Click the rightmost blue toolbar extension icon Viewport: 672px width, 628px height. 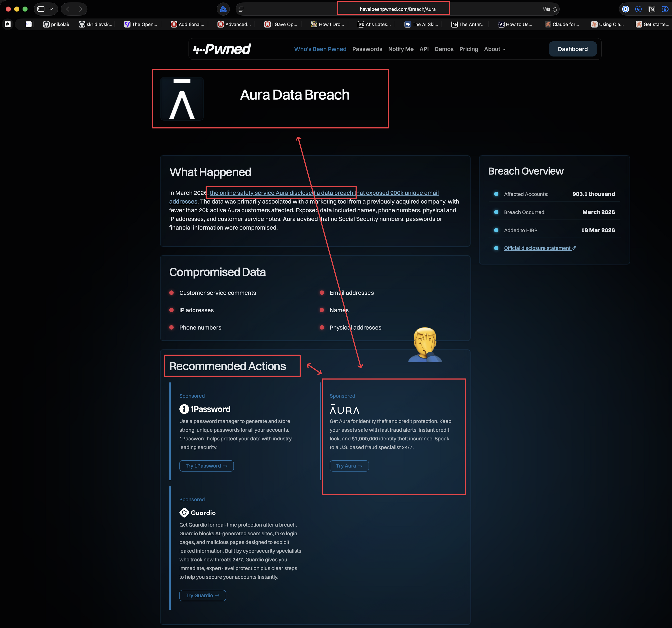tap(665, 9)
